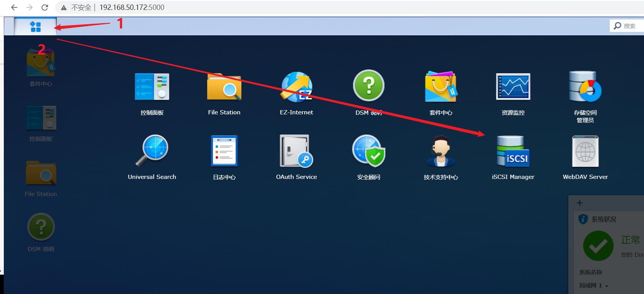This screenshot has width=644, height=294.
Task: Open the EZ-Internet wizard icon
Action: pyautogui.click(x=297, y=87)
